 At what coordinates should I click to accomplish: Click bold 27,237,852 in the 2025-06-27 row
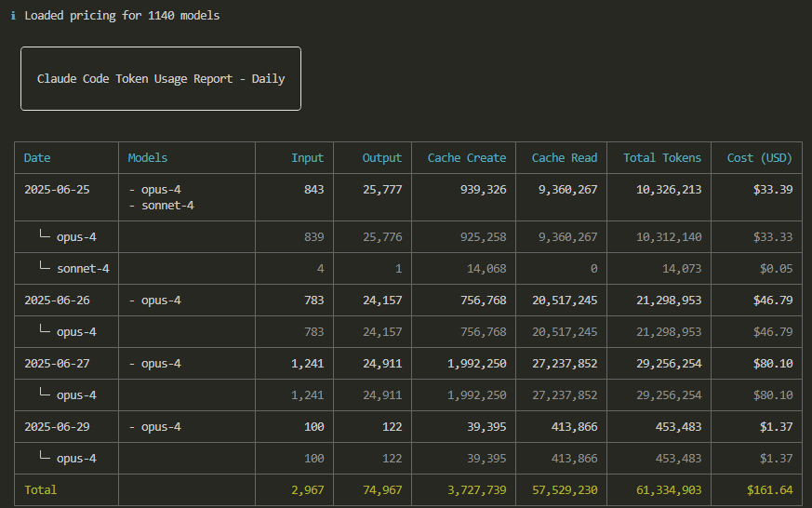pos(565,364)
